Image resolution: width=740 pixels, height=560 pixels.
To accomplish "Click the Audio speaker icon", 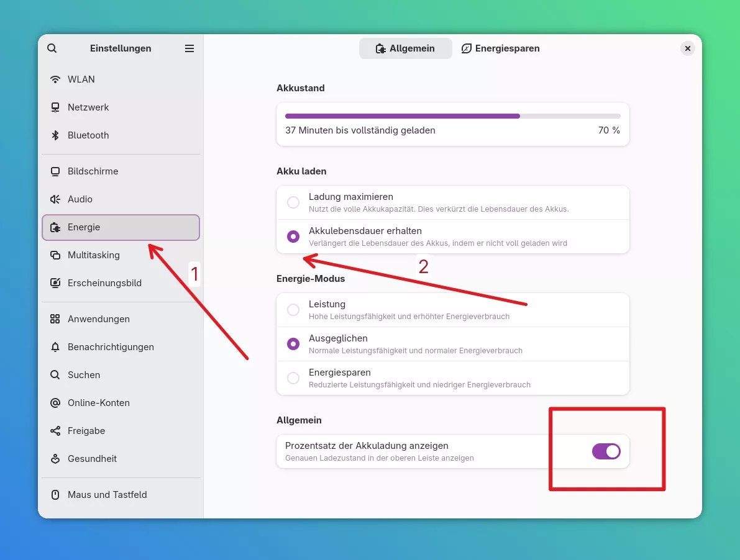I will tap(55, 199).
